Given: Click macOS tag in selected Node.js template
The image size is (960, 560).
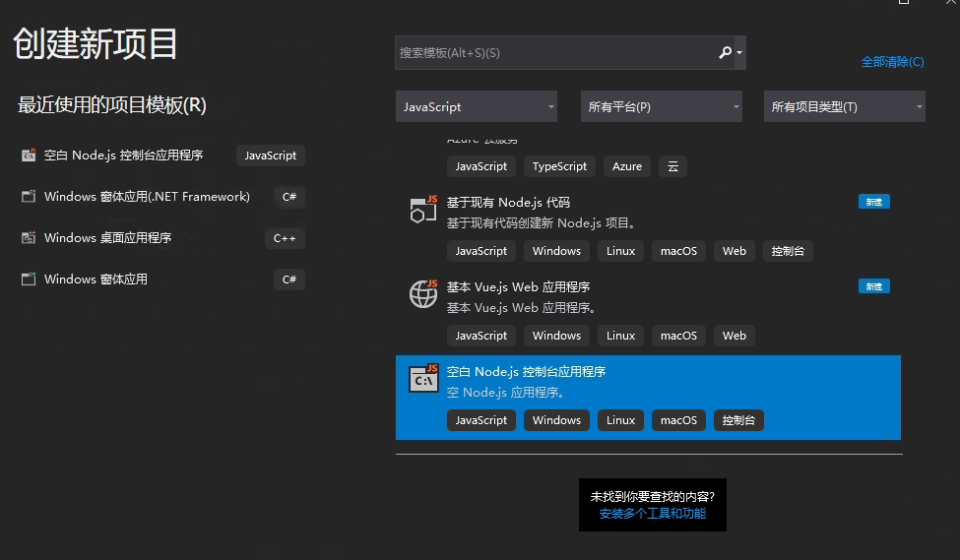Looking at the screenshot, I should tap(678, 420).
